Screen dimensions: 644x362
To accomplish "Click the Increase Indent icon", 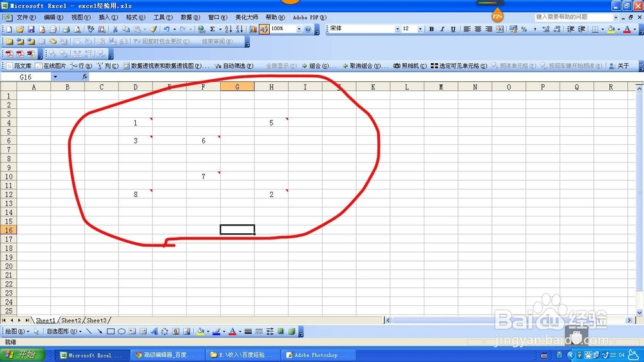I will (x=582, y=29).
